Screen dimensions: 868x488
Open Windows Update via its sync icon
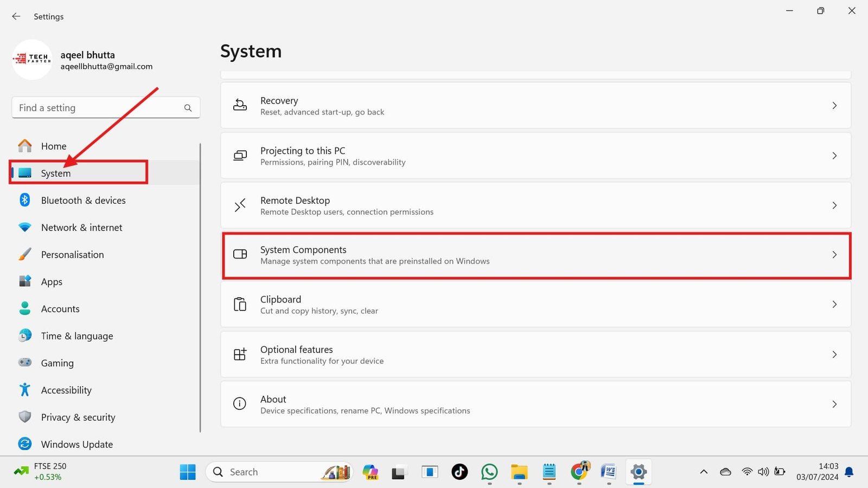coord(25,444)
